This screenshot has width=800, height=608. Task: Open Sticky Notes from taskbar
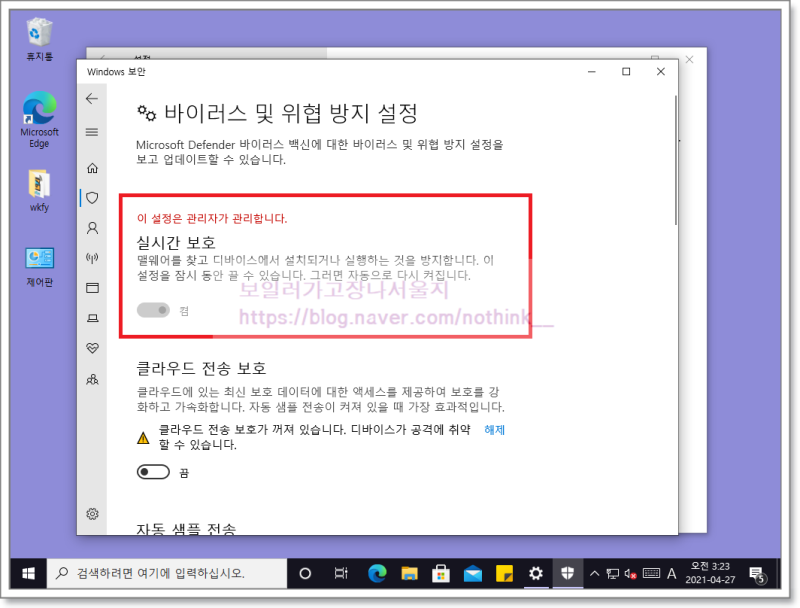tap(505, 574)
